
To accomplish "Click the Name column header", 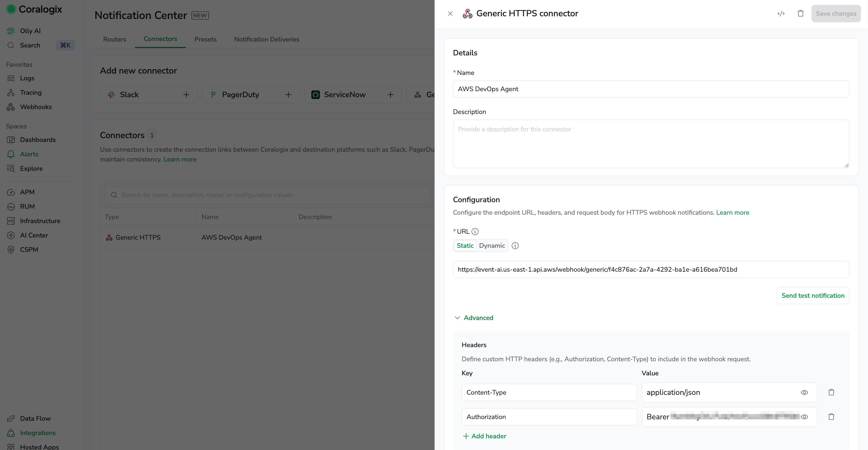I will click(210, 217).
